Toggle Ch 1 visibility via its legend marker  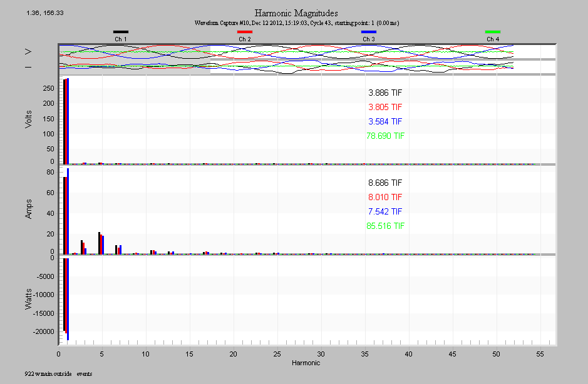121,31
